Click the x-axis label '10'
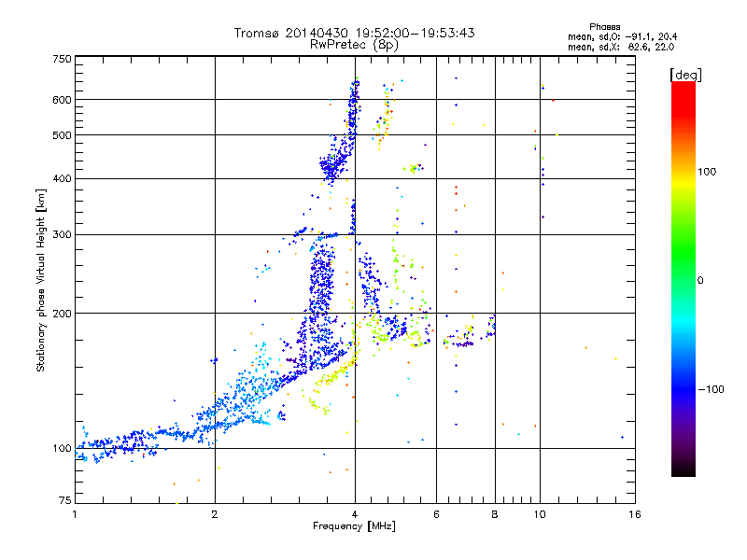 pyautogui.click(x=540, y=514)
